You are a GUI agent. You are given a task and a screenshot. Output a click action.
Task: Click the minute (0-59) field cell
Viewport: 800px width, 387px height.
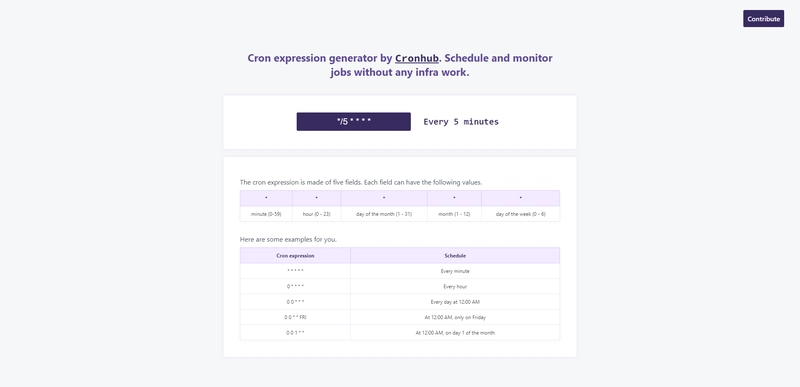click(266, 214)
